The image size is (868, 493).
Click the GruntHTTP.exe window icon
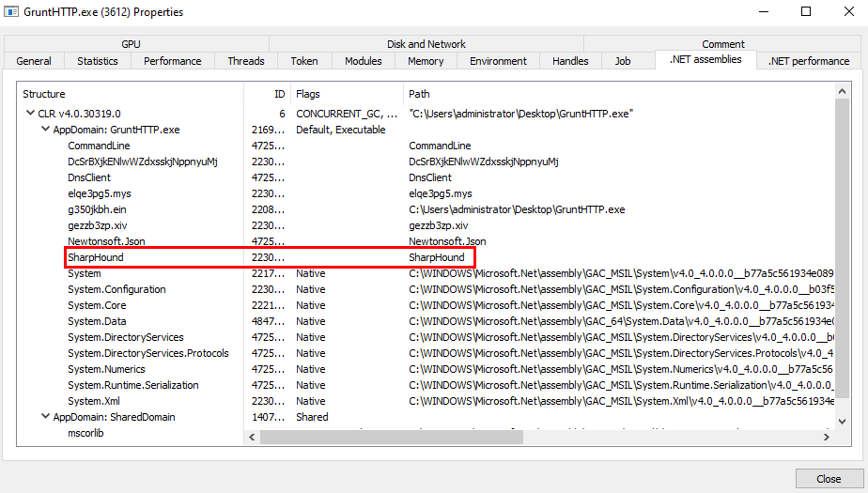[12, 12]
